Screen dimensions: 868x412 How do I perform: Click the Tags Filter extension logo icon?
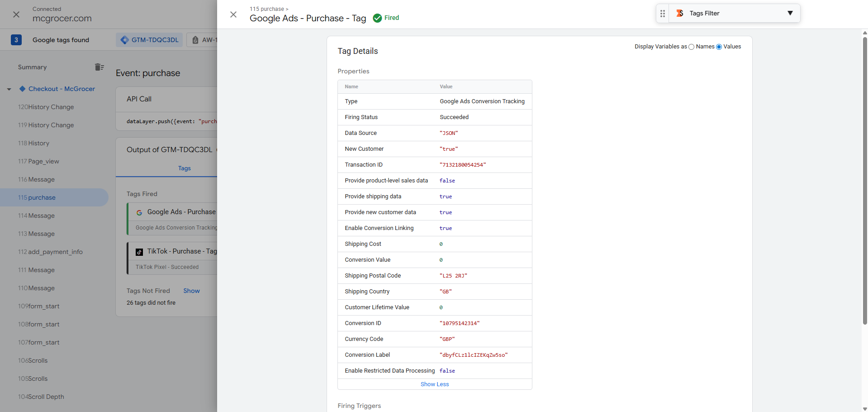pos(679,14)
